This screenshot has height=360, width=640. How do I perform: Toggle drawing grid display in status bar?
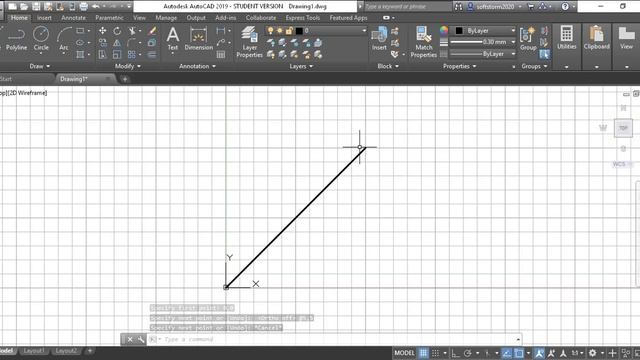pos(423,353)
